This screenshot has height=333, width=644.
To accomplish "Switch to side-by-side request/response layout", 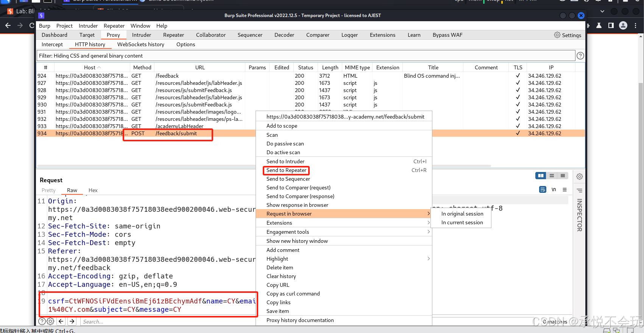I will tap(541, 175).
